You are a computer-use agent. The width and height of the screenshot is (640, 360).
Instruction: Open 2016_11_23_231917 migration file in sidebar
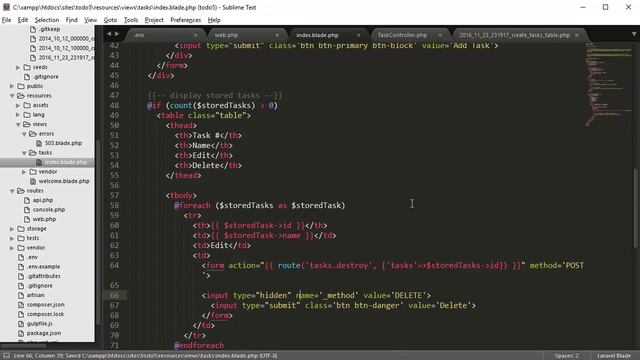[x=66, y=58]
